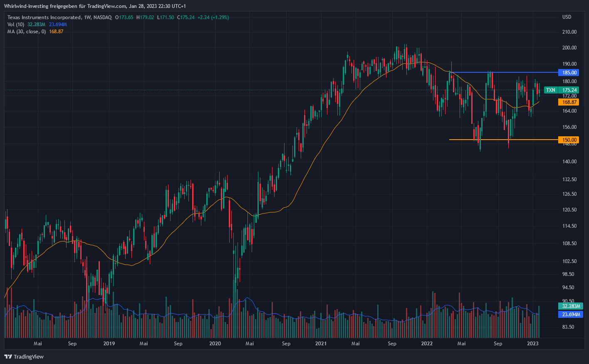Click the high price value H179.02
This screenshot has height=364, width=589.
[x=145, y=17]
